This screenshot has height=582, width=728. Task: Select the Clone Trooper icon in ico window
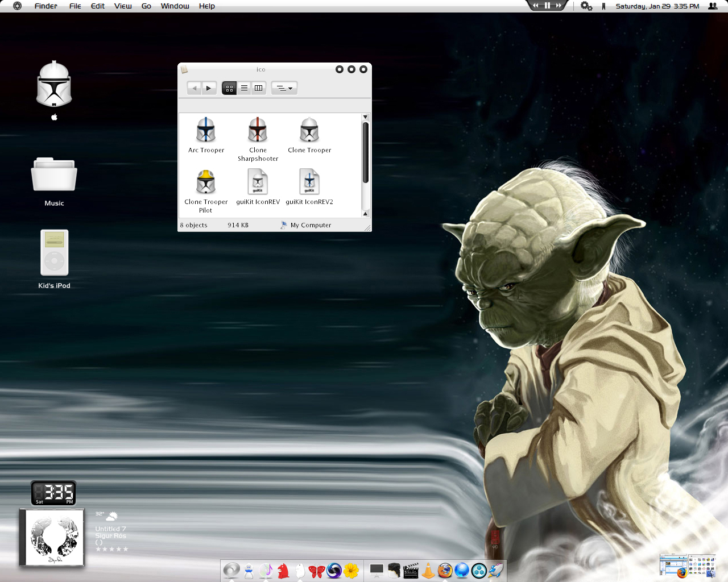point(309,130)
